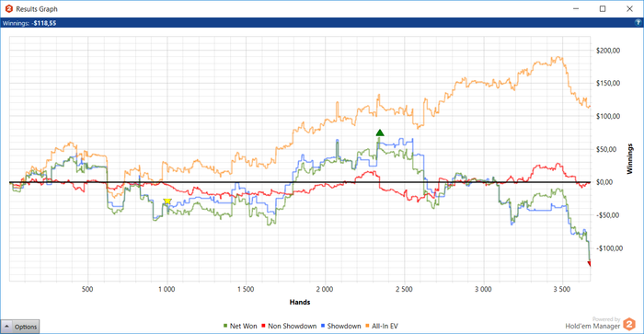
Task: Minimize the Results Graph window
Action: click(x=576, y=8)
